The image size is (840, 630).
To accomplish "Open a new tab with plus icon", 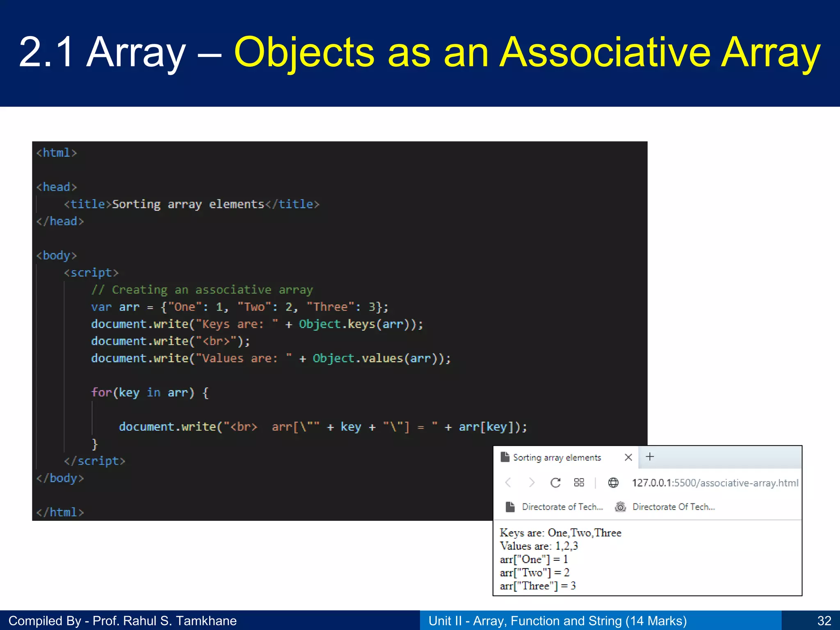I will pos(650,457).
